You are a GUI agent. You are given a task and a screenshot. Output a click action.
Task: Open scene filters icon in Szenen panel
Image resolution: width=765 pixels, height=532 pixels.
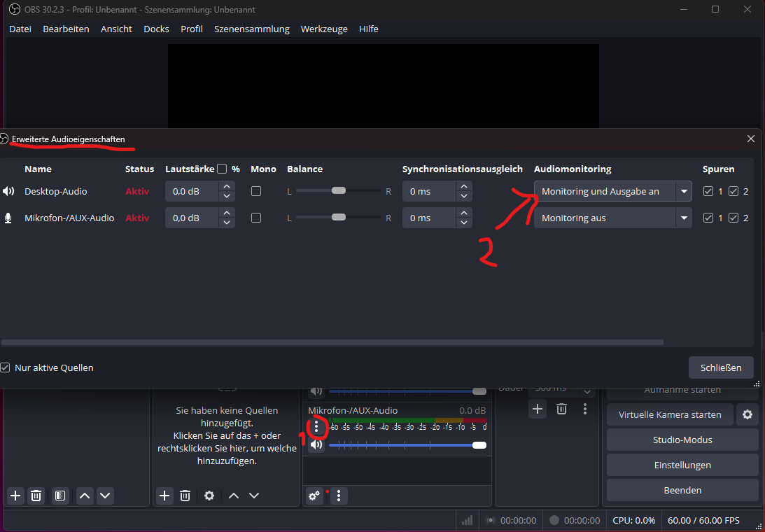(60, 496)
